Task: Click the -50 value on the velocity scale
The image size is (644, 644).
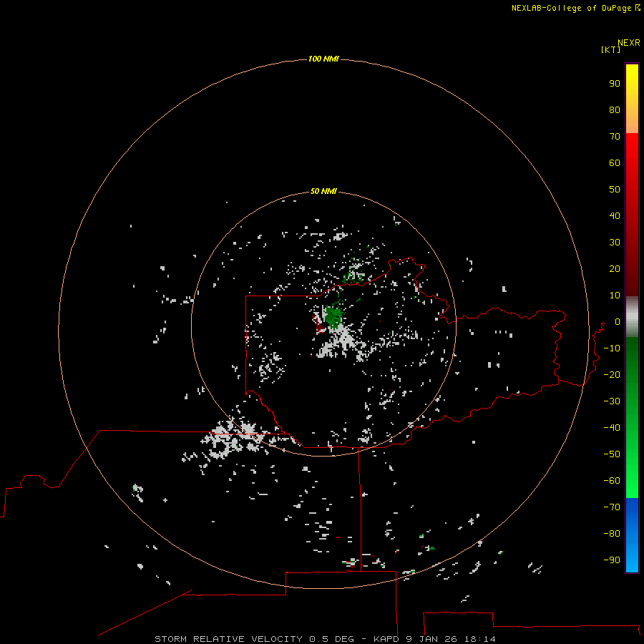Action: (612, 454)
